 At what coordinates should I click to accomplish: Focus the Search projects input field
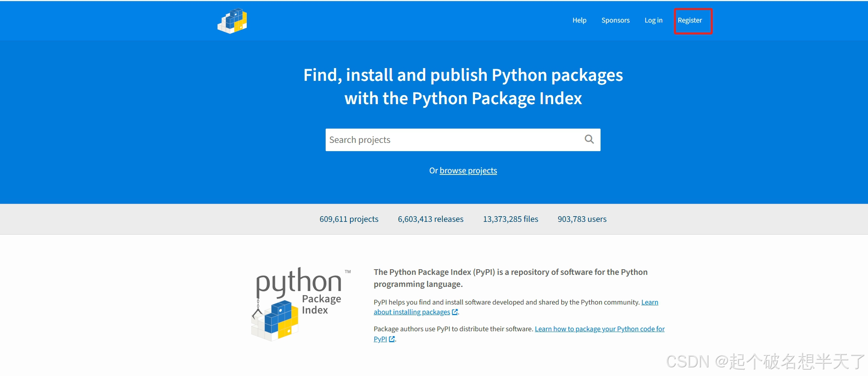[x=463, y=140]
